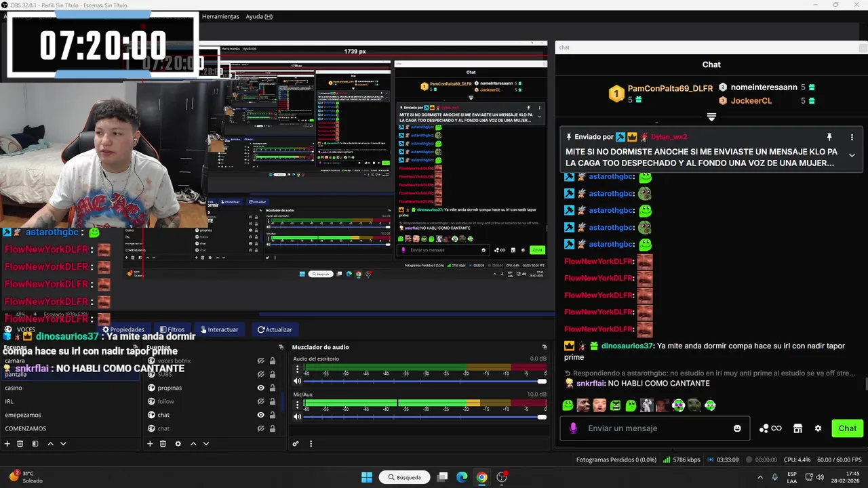Select the emepezamos scene
Viewport: 868px width, 488px height.
71,415
